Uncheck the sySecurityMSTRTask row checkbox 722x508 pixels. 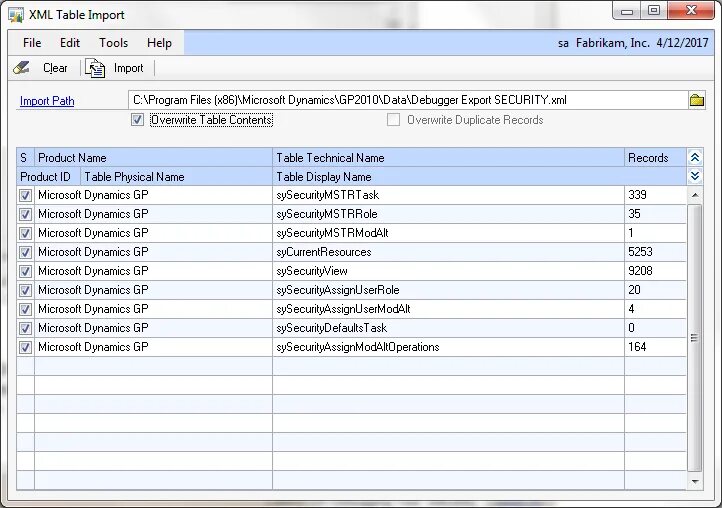[25, 195]
